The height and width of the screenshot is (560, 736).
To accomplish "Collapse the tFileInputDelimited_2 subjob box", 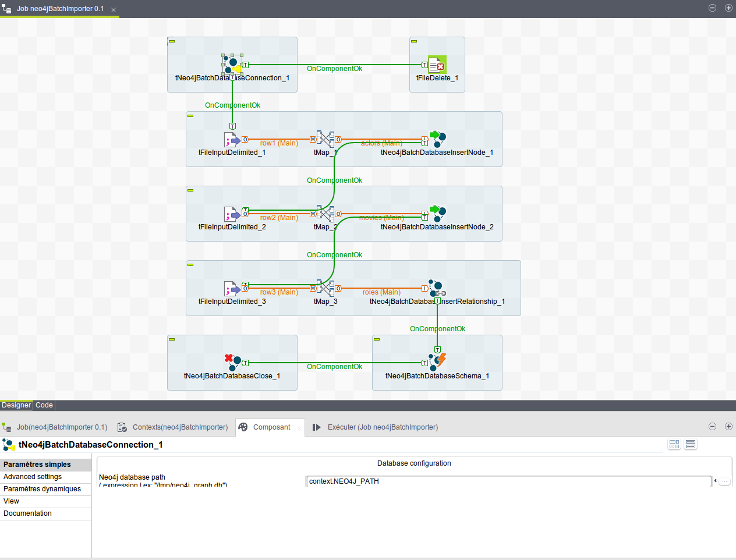I will (x=190, y=190).
